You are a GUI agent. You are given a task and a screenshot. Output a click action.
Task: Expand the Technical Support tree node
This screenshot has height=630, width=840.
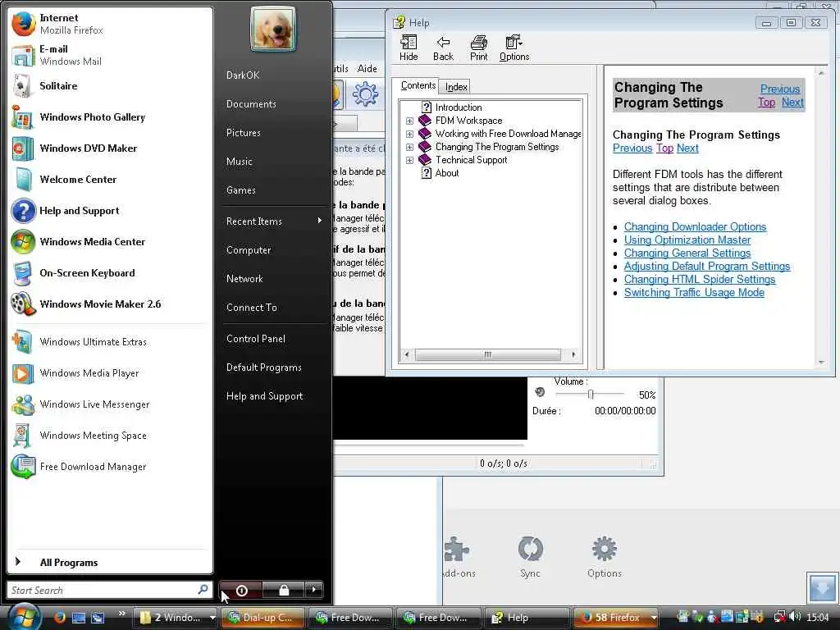pyautogui.click(x=410, y=160)
